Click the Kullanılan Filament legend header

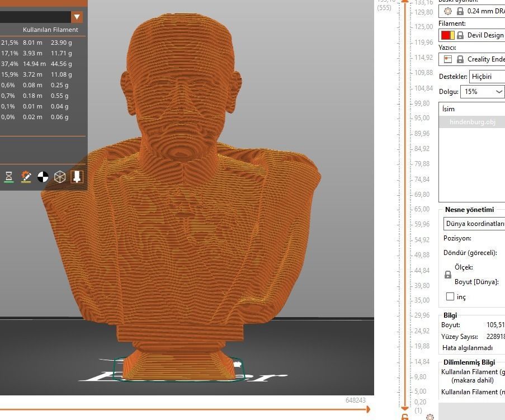(x=50, y=30)
